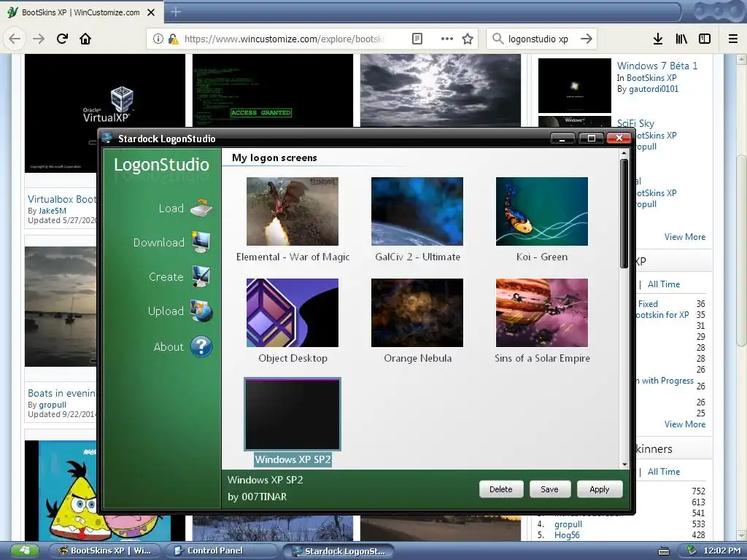
Task: Show site information via the info icon
Action: 158,39
